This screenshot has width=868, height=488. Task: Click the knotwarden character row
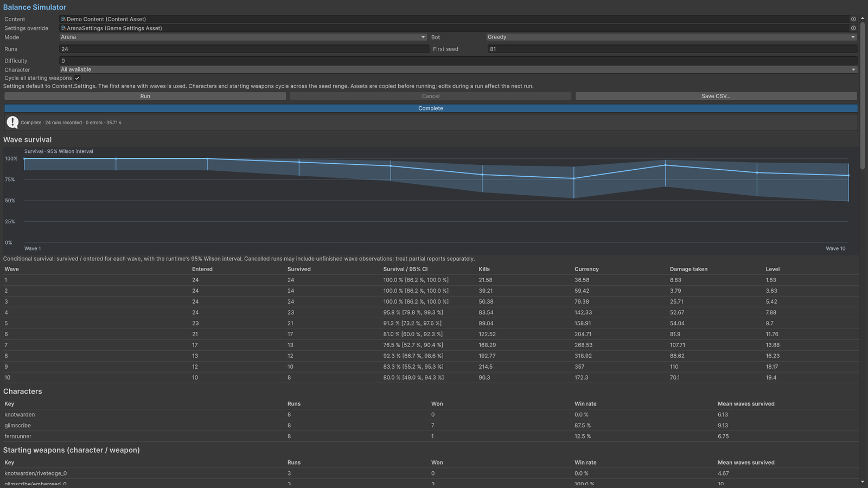(x=431, y=415)
